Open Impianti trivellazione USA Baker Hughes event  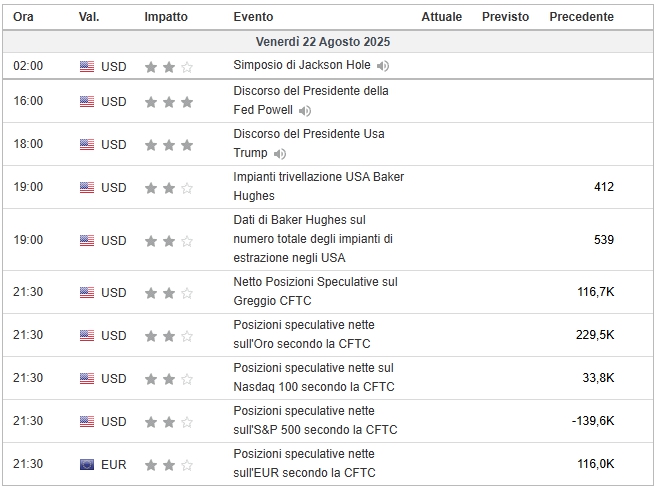[x=319, y=186]
